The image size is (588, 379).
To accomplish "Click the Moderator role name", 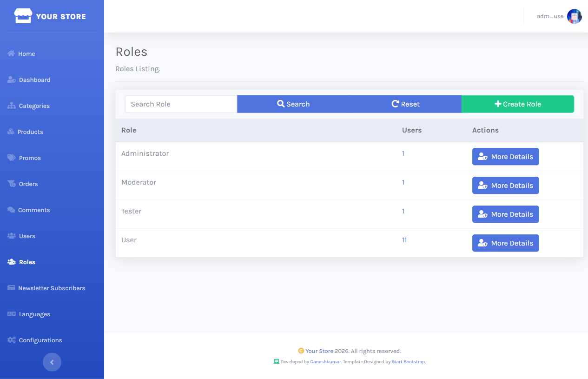I will point(139,182).
